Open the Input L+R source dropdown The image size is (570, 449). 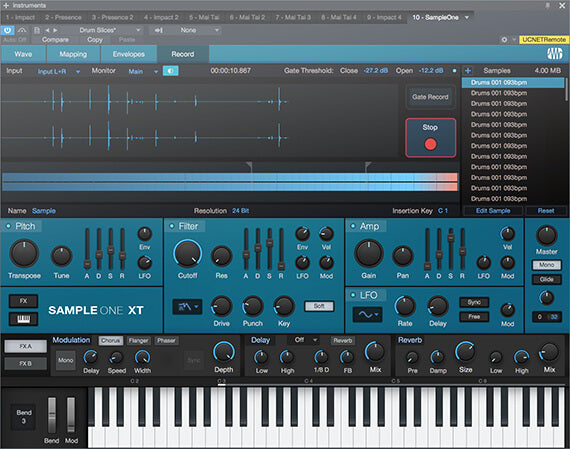tap(58, 71)
